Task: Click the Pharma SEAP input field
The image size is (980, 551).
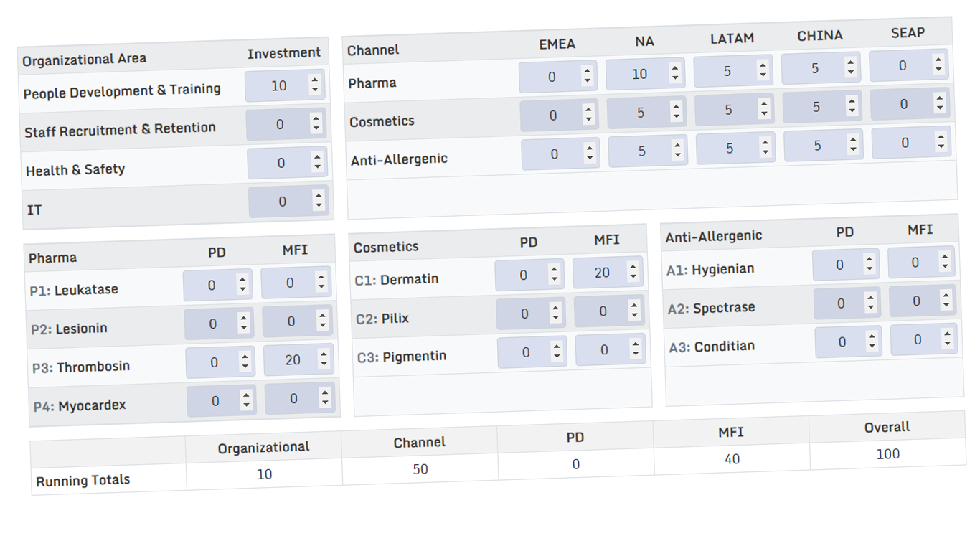Action: (909, 65)
